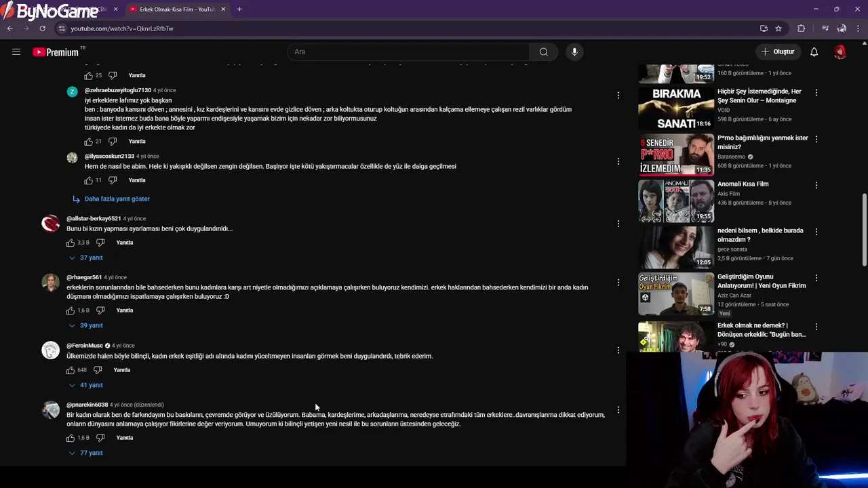The height and width of the screenshot is (488, 868).
Task: Like the @FeroinMusc comment
Action: pyautogui.click(x=71, y=370)
